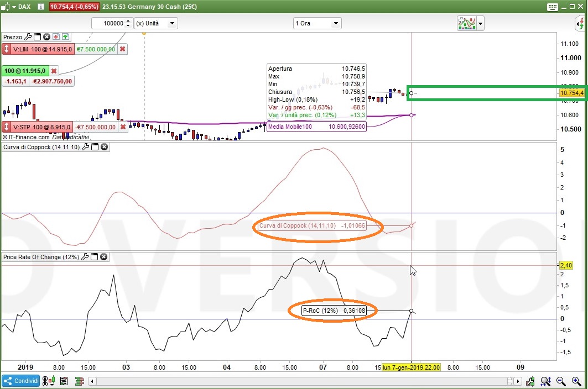
Task: Click the 100 @ 11.915,0 position label
Action: click(x=25, y=71)
